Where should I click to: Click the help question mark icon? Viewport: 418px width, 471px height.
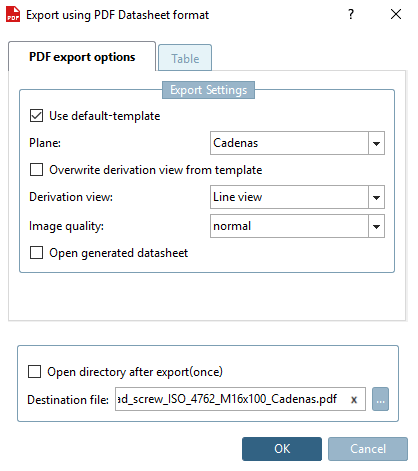point(351,14)
